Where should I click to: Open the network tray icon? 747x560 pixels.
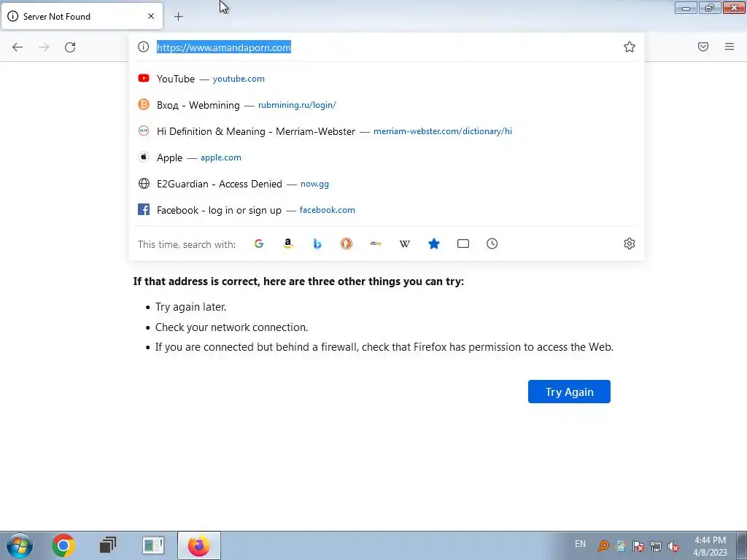click(656, 546)
